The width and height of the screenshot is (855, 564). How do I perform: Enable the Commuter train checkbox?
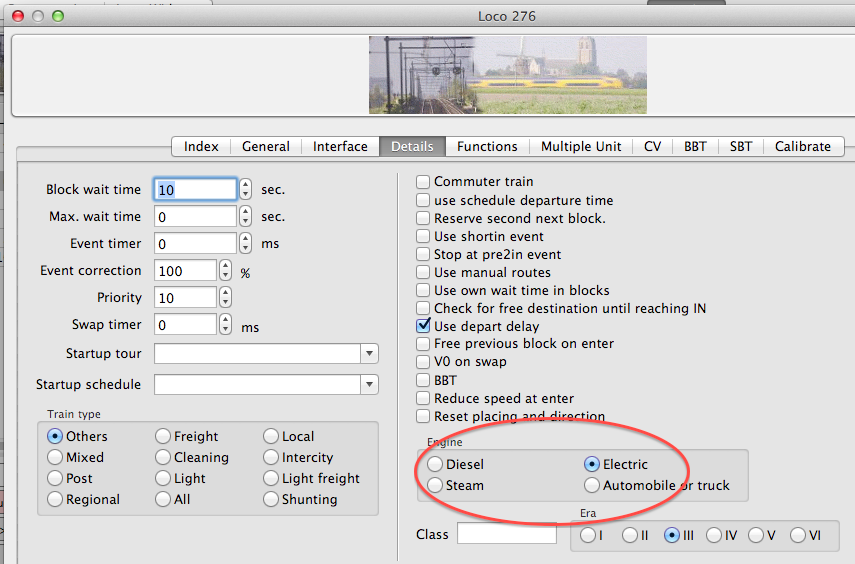point(423,182)
